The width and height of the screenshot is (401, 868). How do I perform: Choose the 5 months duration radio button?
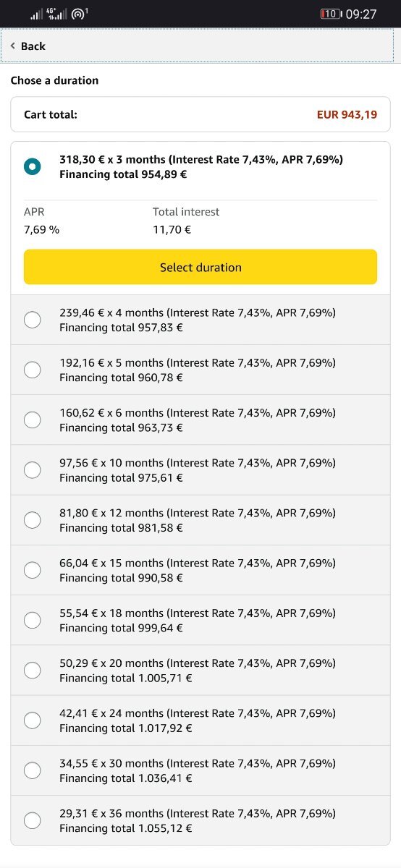click(33, 370)
